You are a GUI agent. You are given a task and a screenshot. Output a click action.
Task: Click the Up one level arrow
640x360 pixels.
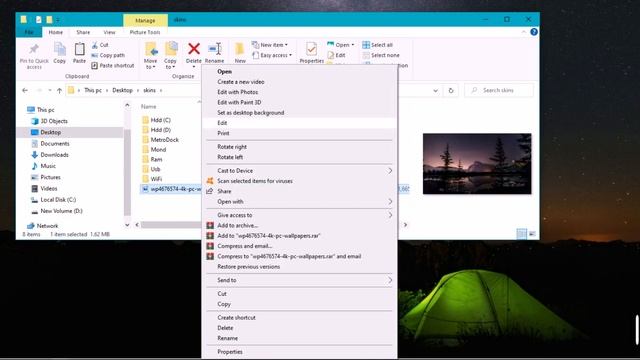coord(60,90)
